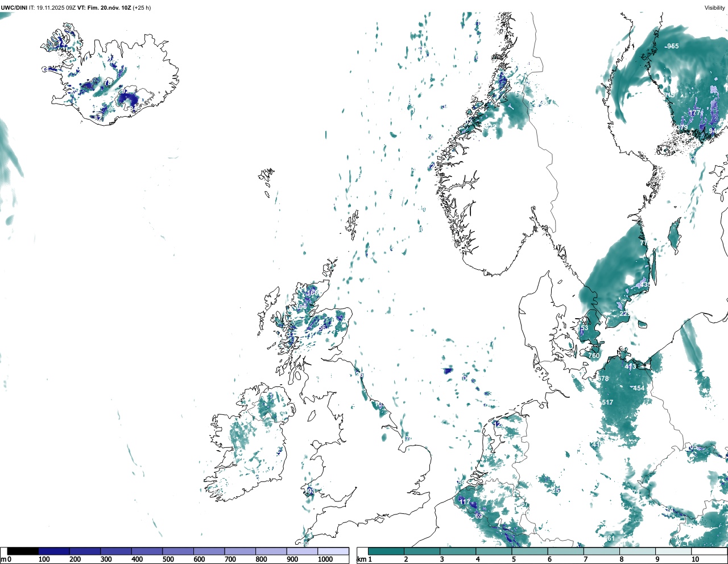Choose the 4–5 km legend swatch
The width and height of the screenshot is (728, 564).
coord(494,551)
